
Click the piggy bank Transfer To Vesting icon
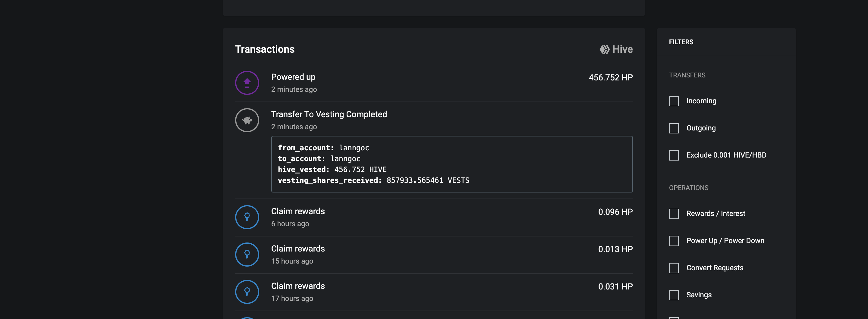coord(247,120)
